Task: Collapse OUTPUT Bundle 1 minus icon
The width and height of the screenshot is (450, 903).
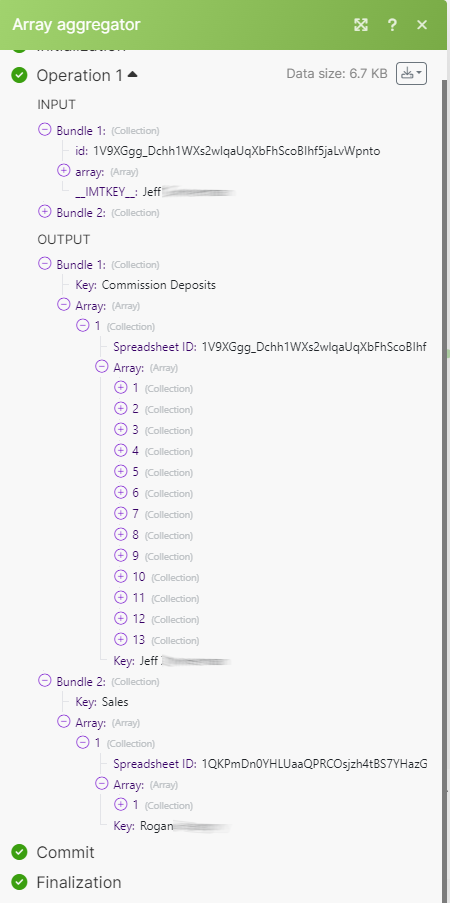Action: [x=44, y=264]
